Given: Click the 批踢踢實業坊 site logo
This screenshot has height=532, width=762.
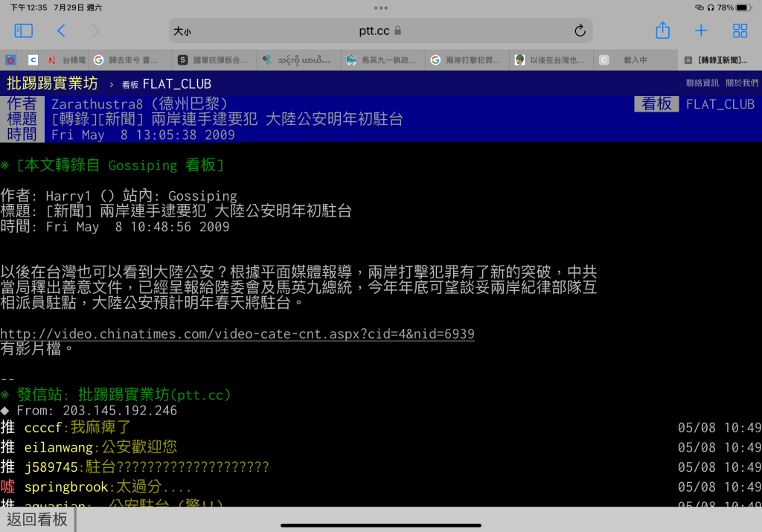Looking at the screenshot, I should click(x=52, y=83).
